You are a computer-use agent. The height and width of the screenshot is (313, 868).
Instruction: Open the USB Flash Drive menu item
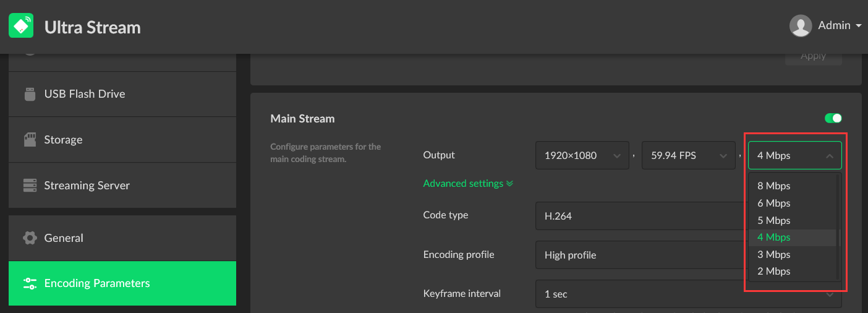tap(122, 94)
